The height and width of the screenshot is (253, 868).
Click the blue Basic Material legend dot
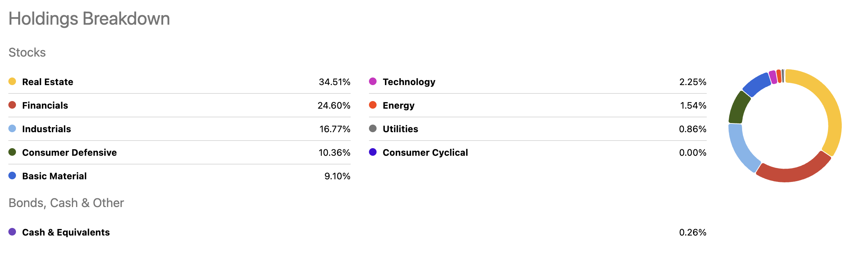[x=12, y=176]
